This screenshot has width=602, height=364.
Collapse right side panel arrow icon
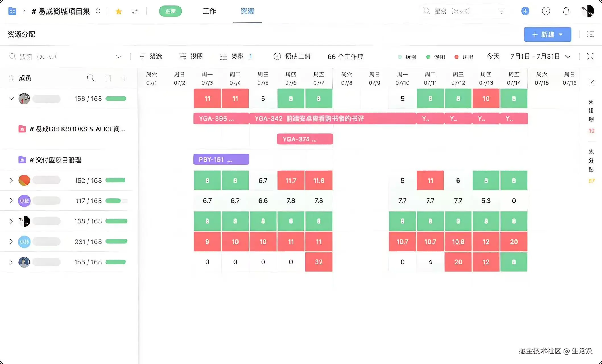pos(591,83)
